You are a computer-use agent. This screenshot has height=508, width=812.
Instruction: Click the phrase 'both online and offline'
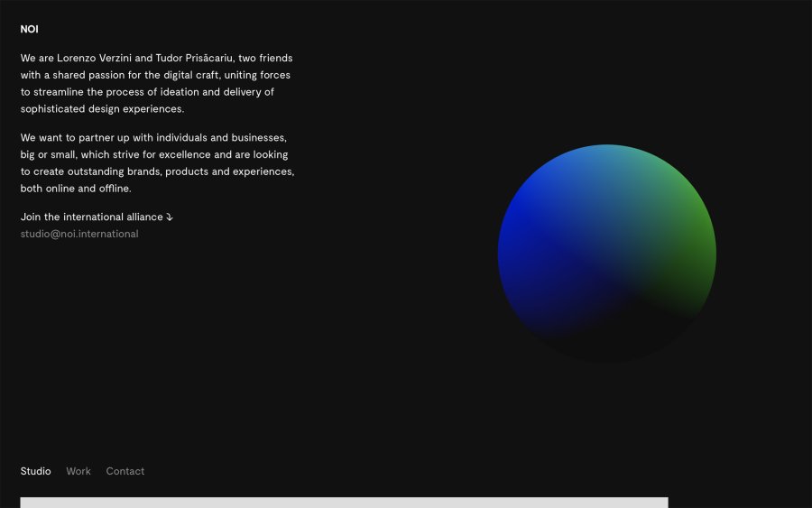[75, 189]
